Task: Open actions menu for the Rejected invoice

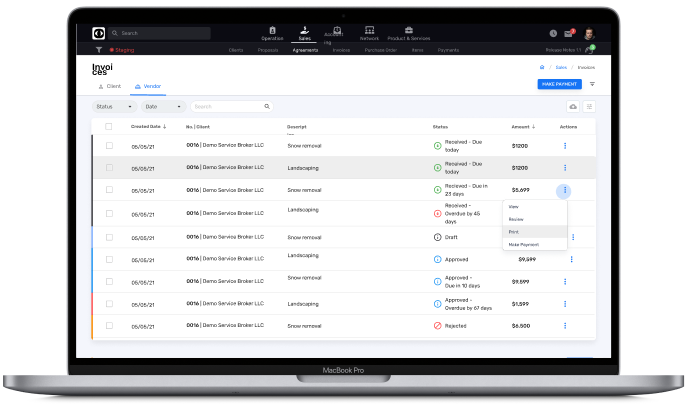Action: (571, 325)
